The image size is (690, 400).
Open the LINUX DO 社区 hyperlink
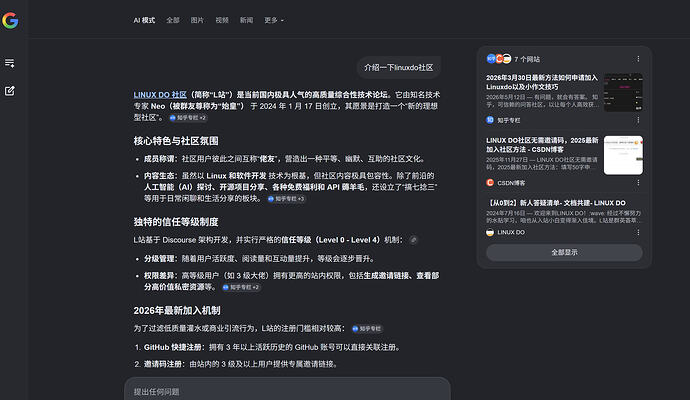tap(160, 95)
